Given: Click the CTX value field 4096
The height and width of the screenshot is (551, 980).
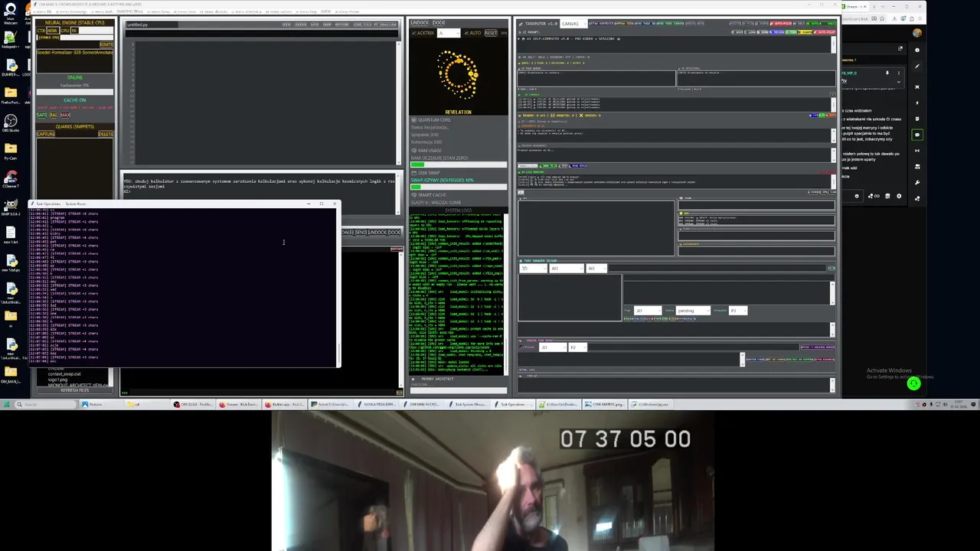Looking at the screenshot, I should [53, 31].
